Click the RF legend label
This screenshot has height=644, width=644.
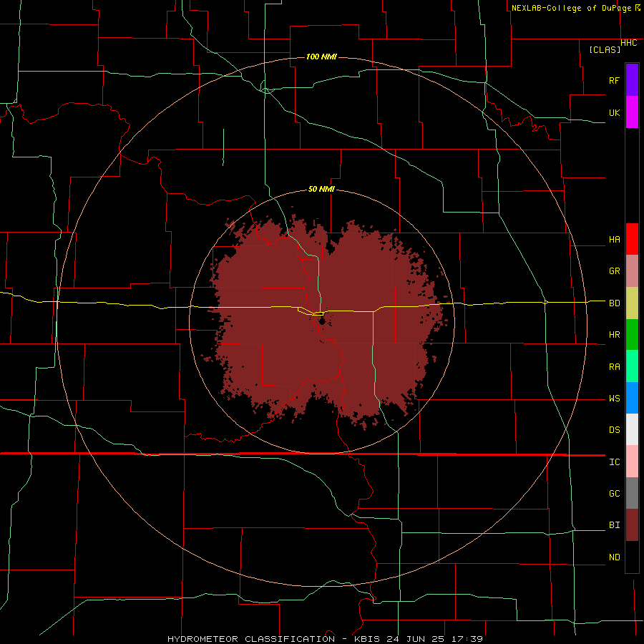[614, 80]
